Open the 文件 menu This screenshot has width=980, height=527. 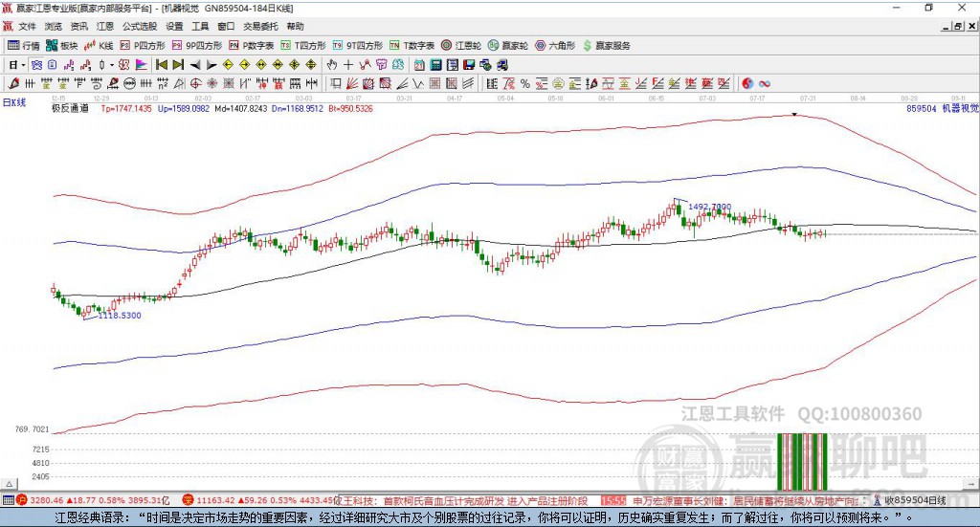coord(27,26)
